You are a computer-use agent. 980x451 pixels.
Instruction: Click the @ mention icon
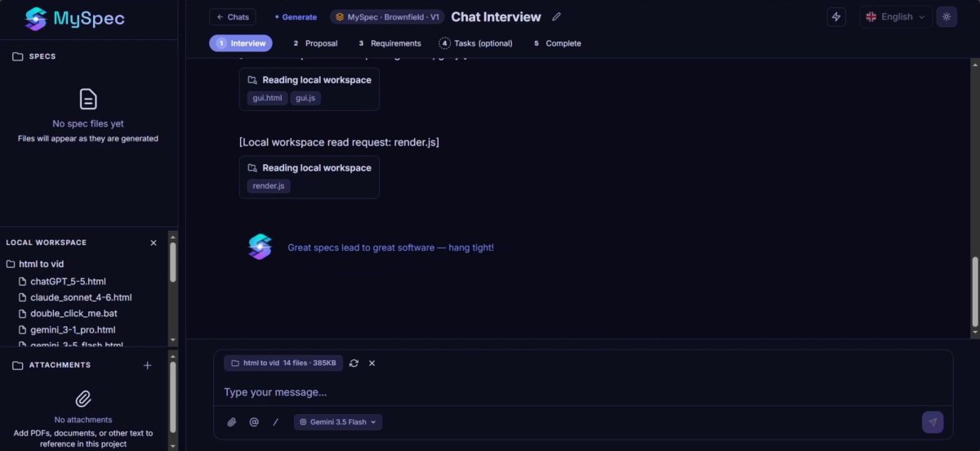coord(254,422)
